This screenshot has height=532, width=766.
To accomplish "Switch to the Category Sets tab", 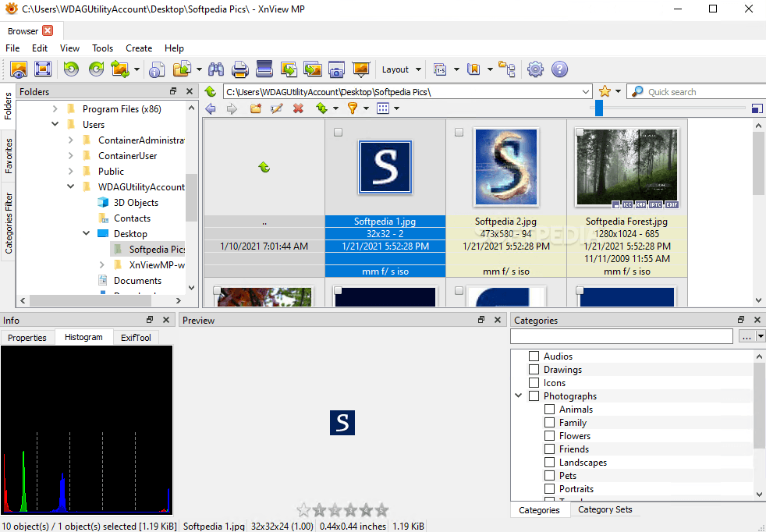I will pyautogui.click(x=605, y=509).
